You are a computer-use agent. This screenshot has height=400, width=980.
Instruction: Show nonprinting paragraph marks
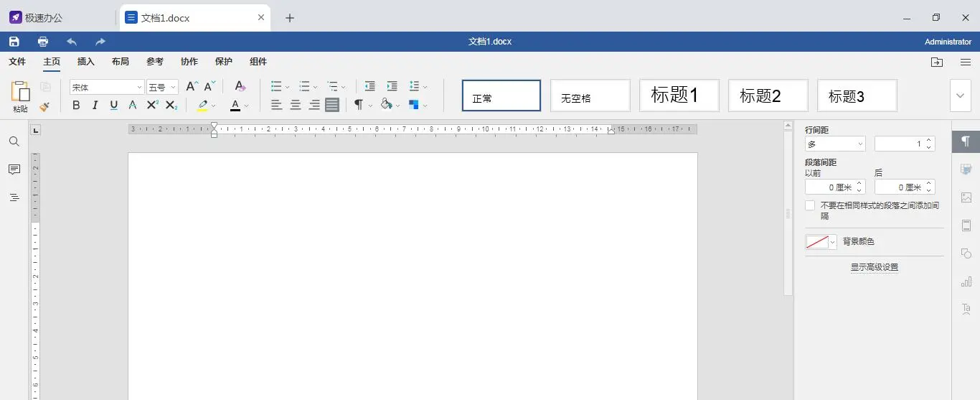(358, 106)
